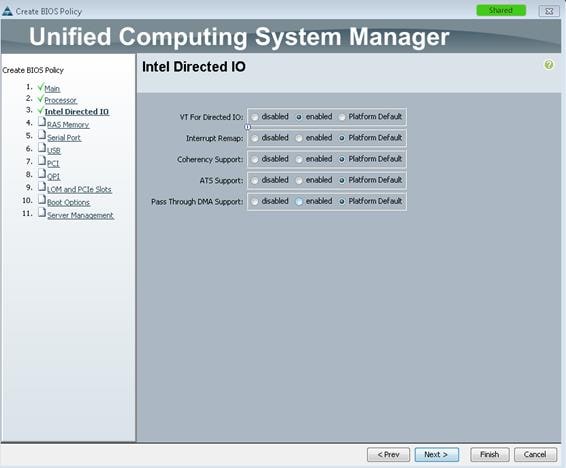Click the page icon beside RAS Memory
Viewport: 566px width, 468px height.
[x=42, y=122]
